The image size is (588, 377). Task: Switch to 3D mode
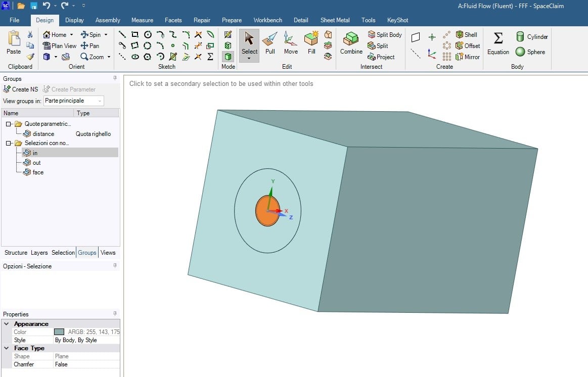(228, 57)
